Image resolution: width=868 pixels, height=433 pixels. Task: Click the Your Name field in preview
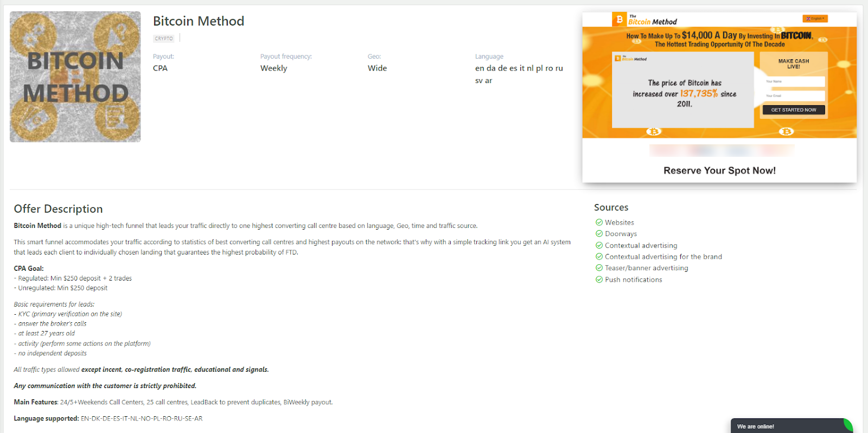[793, 81]
